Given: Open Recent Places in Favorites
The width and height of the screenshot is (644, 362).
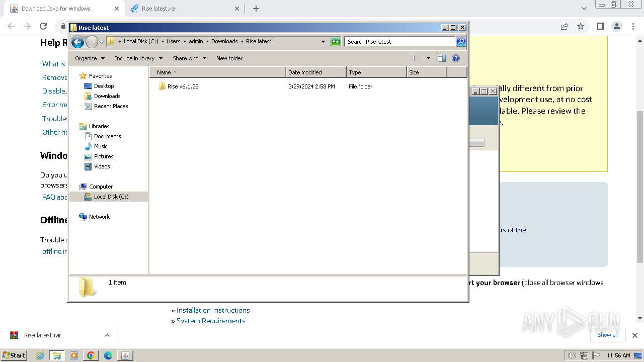Looking at the screenshot, I should (x=111, y=106).
